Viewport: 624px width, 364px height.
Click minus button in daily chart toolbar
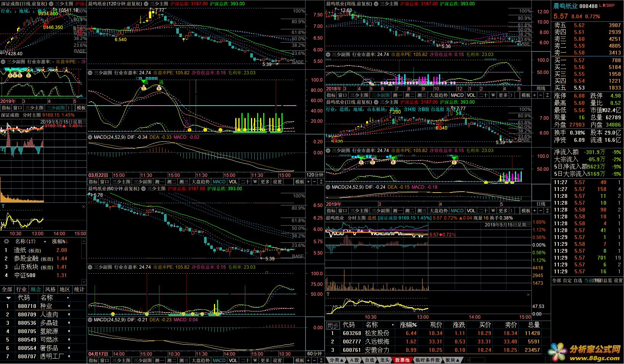(541, 211)
